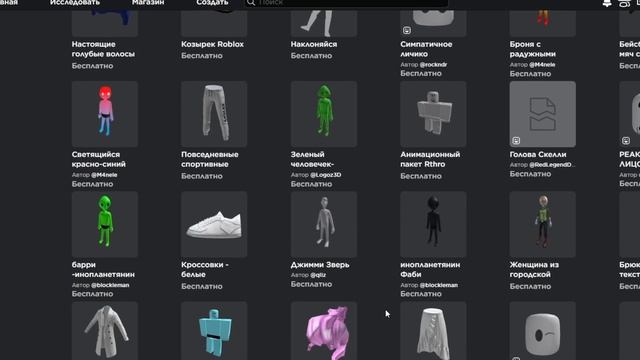The height and width of the screenshot is (360, 640).
Task: Click the Наклоняйся item title
Action: coord(313,44)
